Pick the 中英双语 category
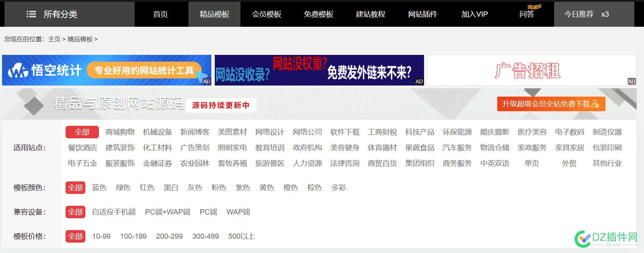 click(495, 163)
